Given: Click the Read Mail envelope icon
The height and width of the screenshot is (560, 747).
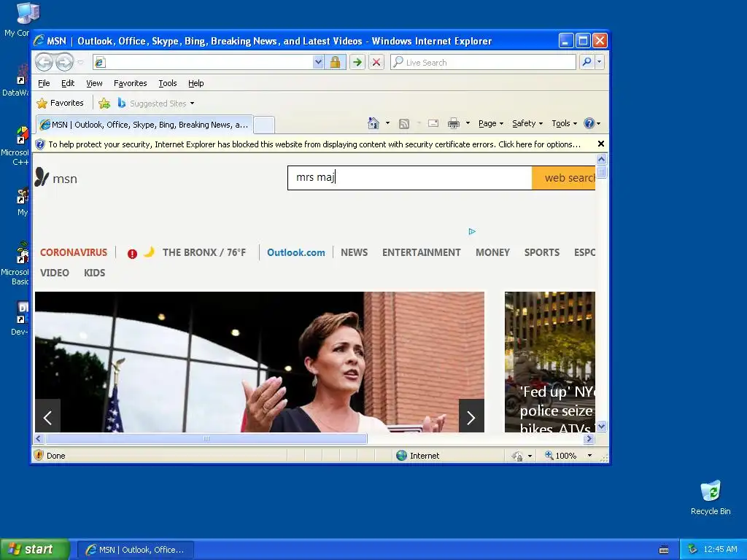Looking at the screenshot, I should coord(433,123).
